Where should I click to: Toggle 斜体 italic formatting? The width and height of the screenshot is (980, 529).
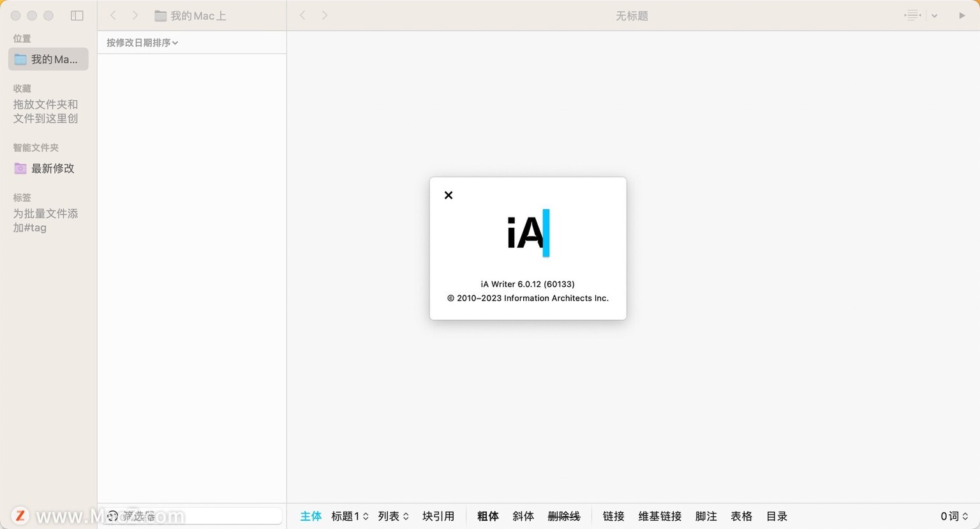point(523,516)
